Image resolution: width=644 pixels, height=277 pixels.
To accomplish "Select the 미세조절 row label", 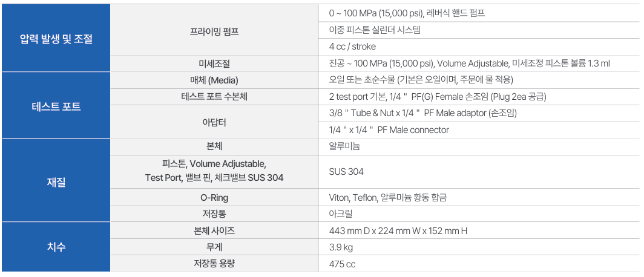I will (x=214, y=64).
